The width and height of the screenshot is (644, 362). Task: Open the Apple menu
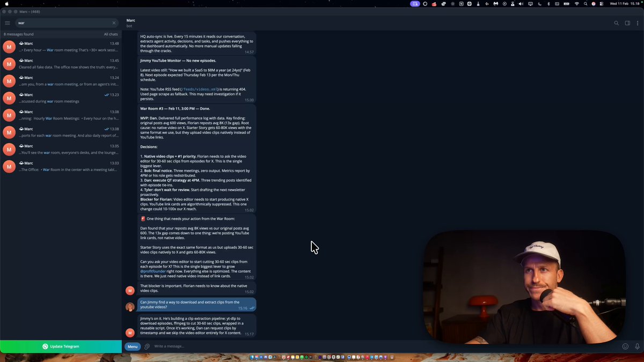click(8, 3)
